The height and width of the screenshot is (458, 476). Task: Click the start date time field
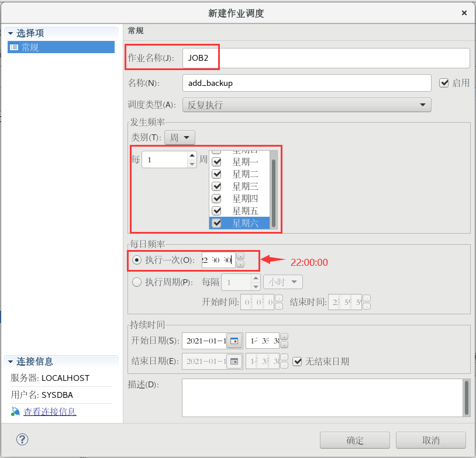tap(263, 341)
